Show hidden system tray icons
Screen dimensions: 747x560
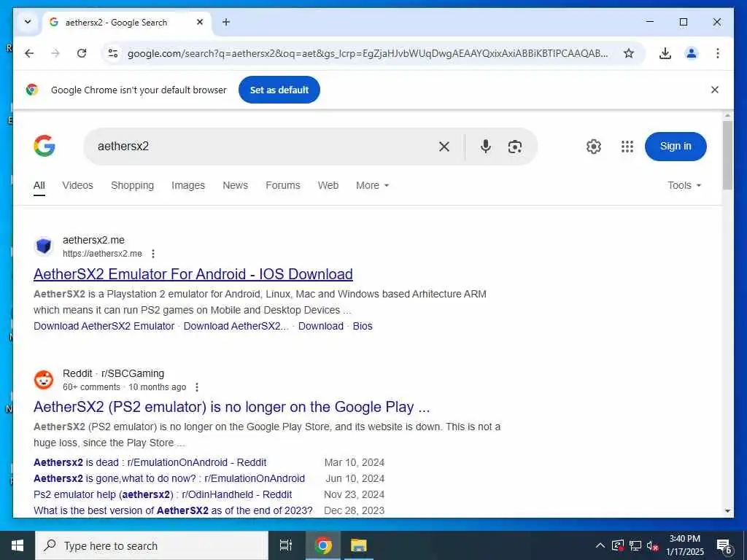(x=600, y=545)
